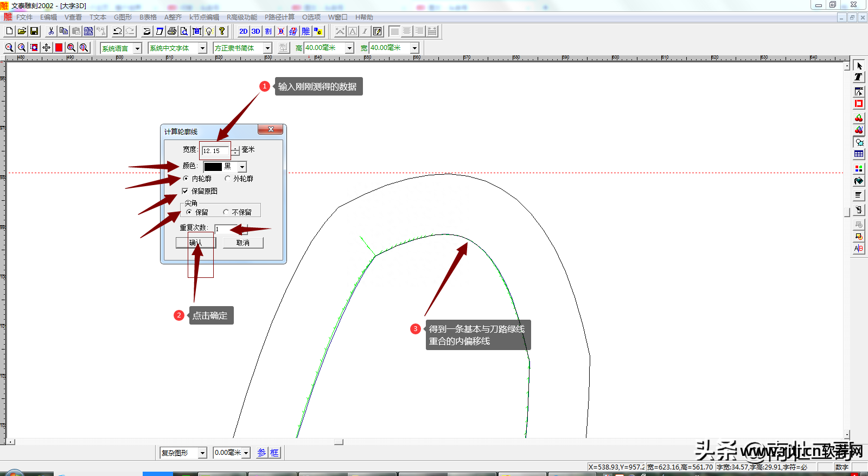Click the 确认 button
Viewport: 868px width, 476px height.
tap(195, 243)
